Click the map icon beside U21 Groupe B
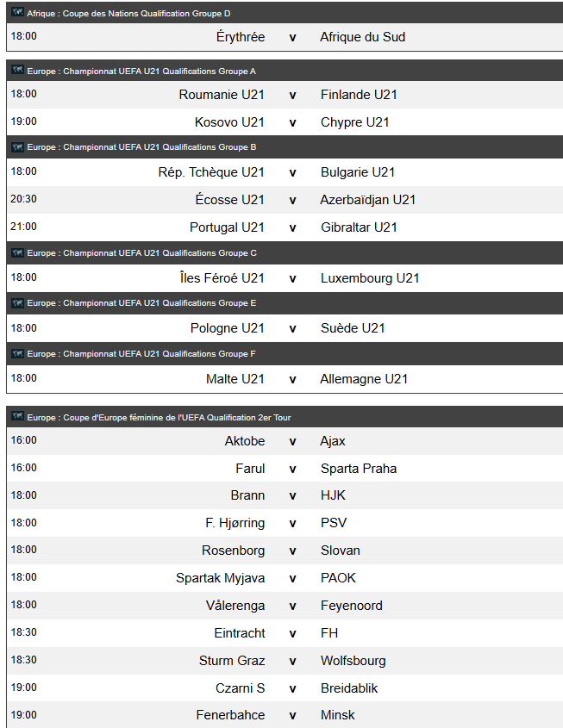This screenshot has height=728, width=563. click(x=17, y=146)
